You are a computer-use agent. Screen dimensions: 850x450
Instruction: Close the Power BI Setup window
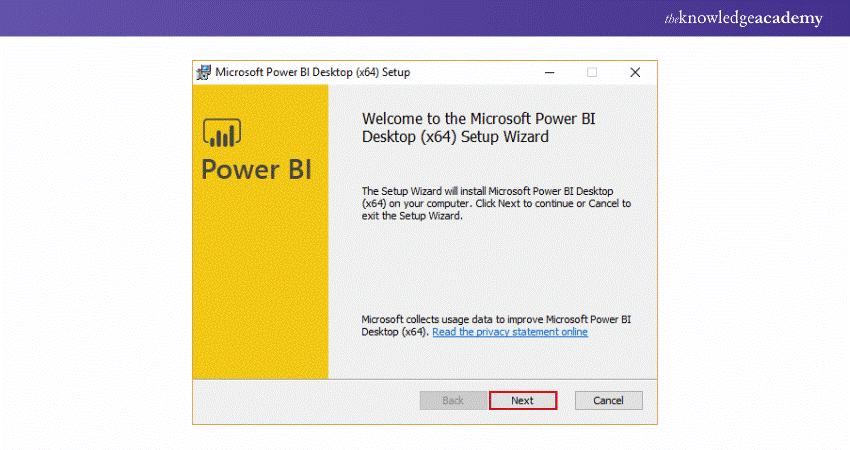click(x=635, y=72)
